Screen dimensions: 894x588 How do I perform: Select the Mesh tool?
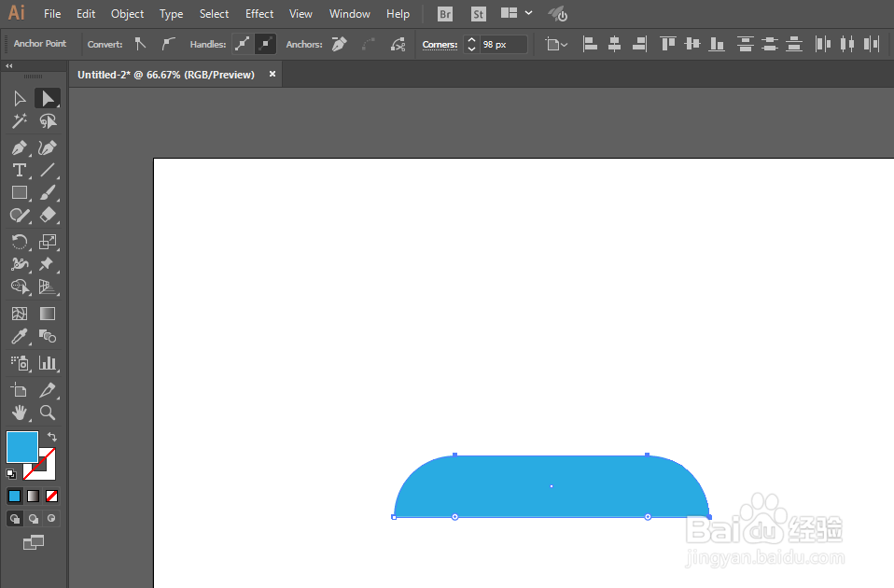20,314
